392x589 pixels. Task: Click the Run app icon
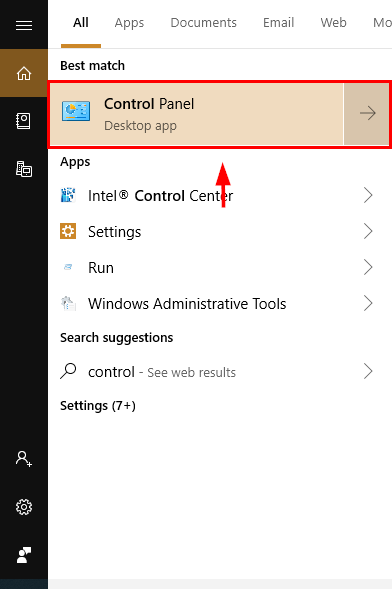coord(68,267)
